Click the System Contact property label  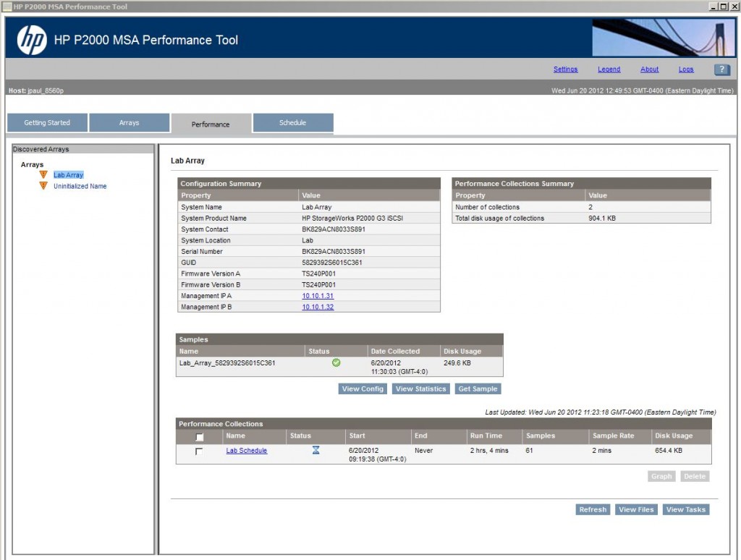click(205, 229)
